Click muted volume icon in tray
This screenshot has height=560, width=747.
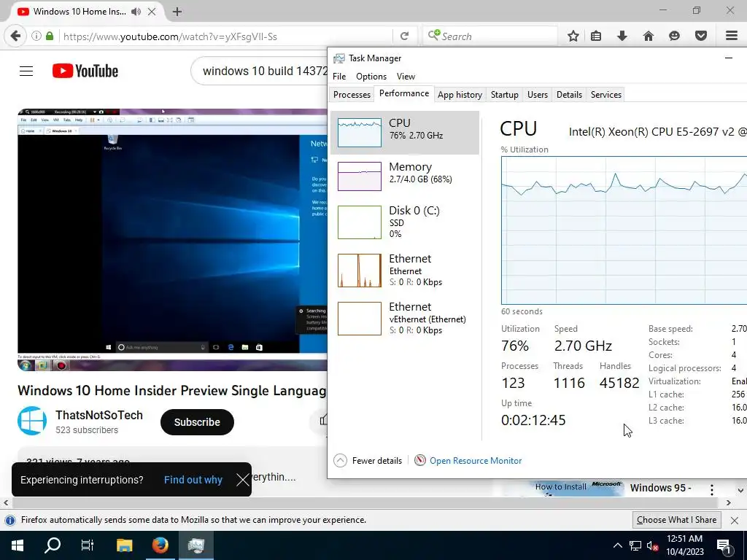point(652,545)
